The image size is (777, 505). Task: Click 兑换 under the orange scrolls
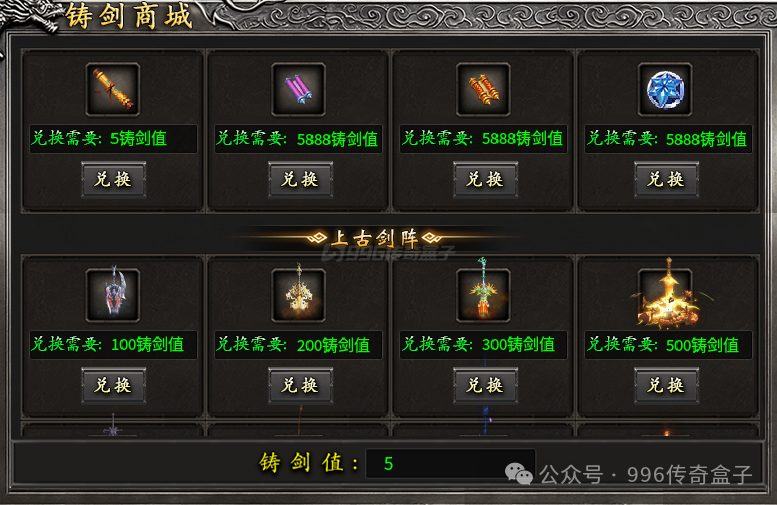tap(485, 179)
